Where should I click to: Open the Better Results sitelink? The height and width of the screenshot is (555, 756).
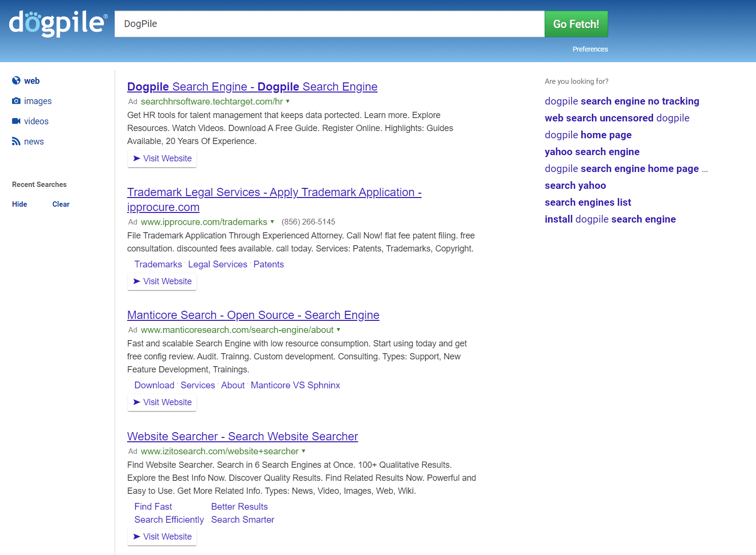coord(239,507)
